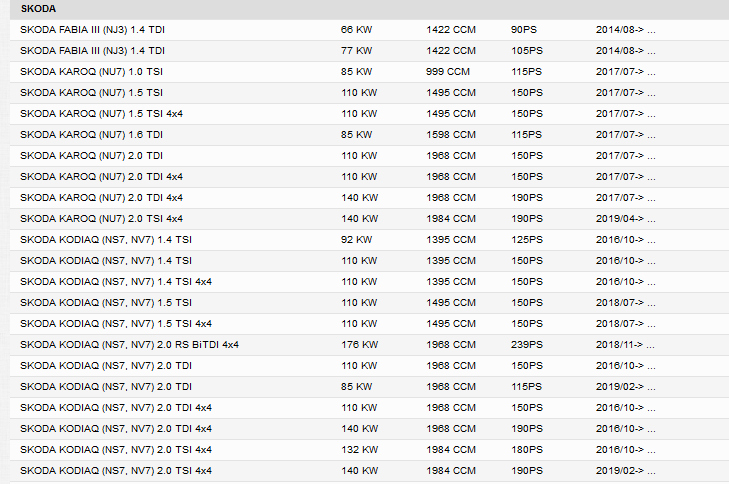
Task: Select the KODIAQ 2.0 TDI 85 KW row name
Action: point(106,386)
